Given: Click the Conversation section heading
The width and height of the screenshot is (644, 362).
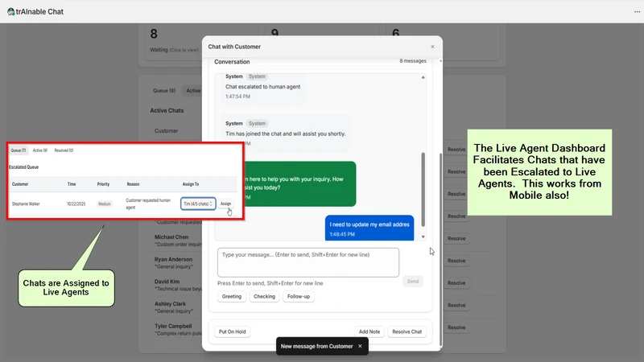Looking at the screenshot, I should tap(232, 62).
